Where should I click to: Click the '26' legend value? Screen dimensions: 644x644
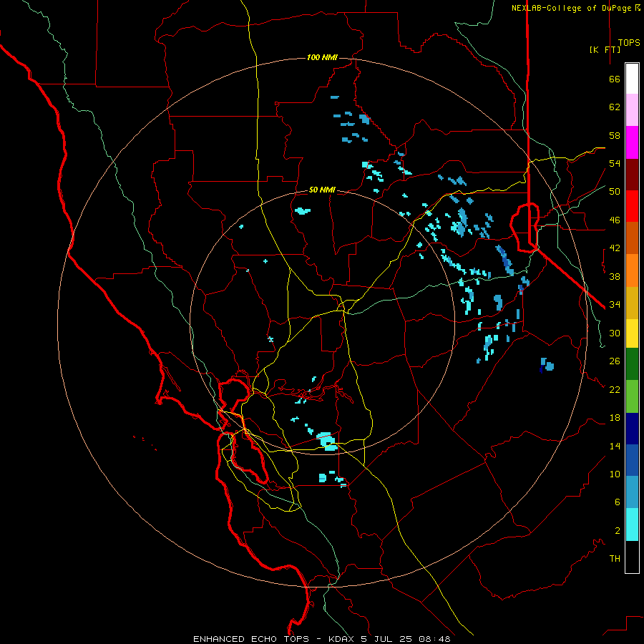tap(615, 361)
